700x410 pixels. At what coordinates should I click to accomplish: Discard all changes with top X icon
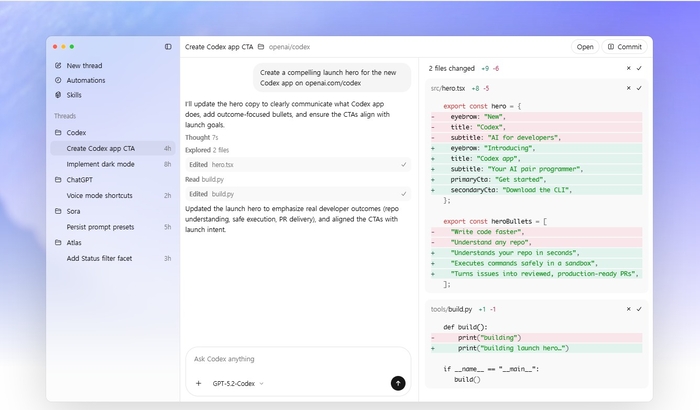pos(629,68)
